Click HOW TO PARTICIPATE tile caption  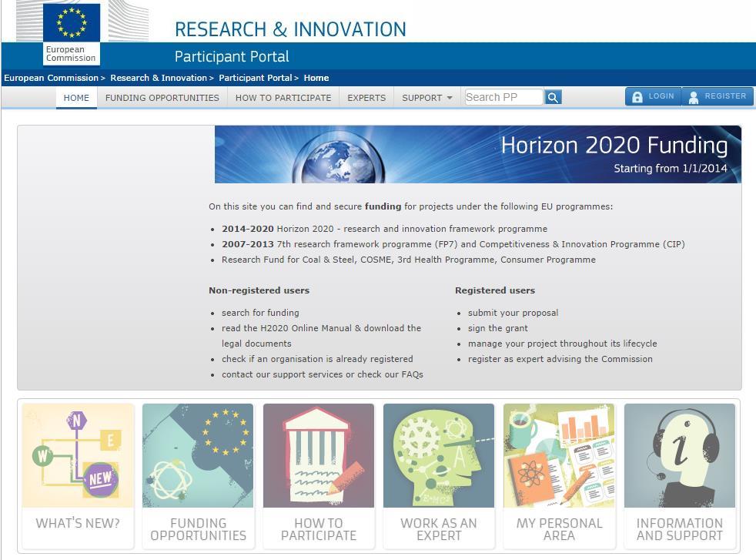click(319, 530)
